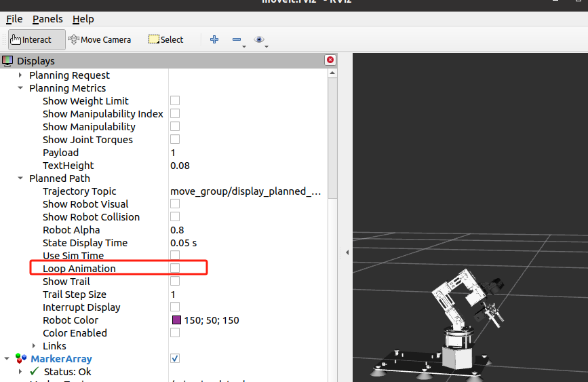
Task: Enable the Loop Animation checkbox
Action: (x=175, y=268)
